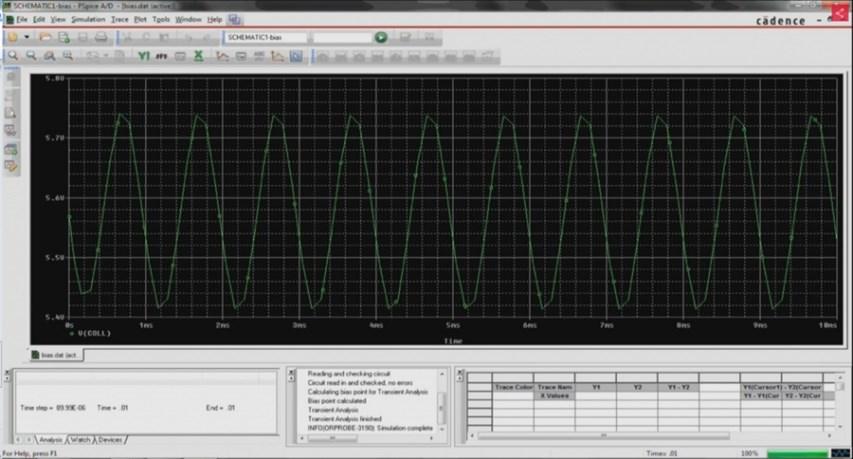Click the empty field next to SCHEMATIC1-bias

click(343, 37)
